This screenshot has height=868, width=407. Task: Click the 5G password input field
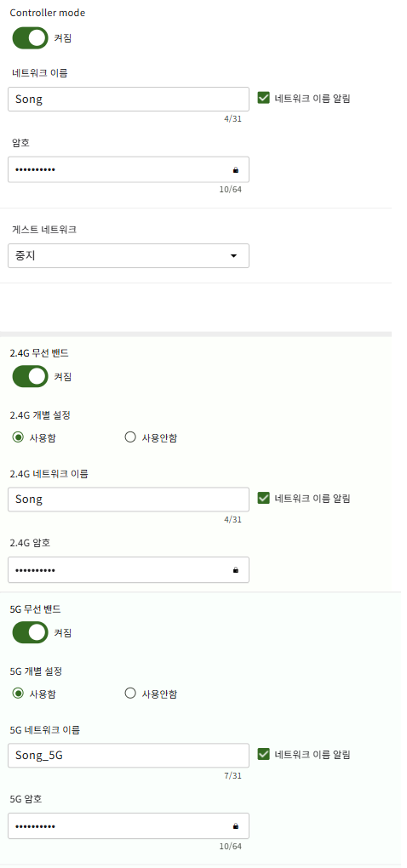[129, 826]
